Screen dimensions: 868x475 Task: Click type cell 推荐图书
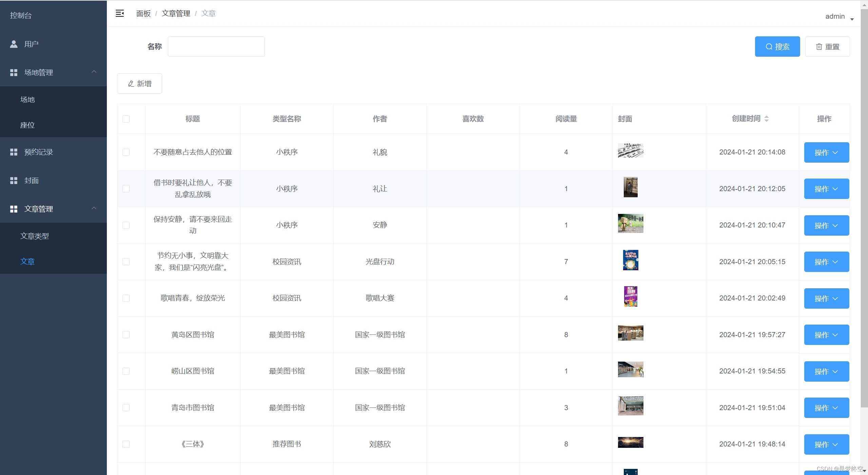[x=287, y=444]
